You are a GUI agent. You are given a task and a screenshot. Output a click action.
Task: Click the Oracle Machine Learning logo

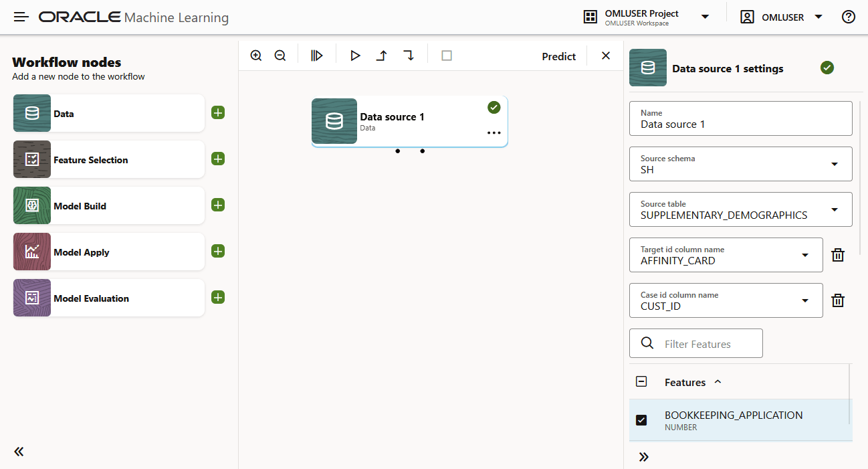[x=134, y=17]
